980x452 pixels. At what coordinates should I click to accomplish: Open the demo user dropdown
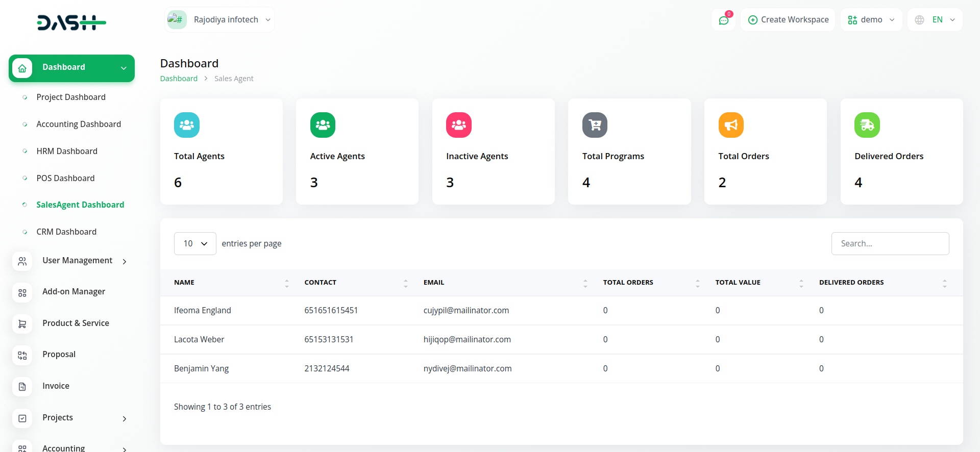pos(871,20)
